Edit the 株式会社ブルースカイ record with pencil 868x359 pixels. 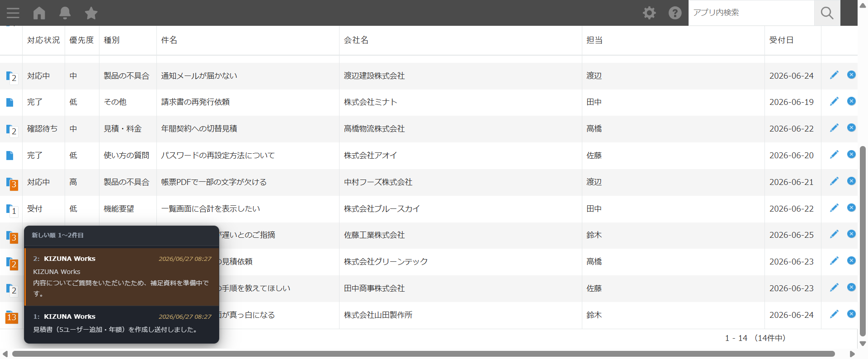(x=834, y=208)
